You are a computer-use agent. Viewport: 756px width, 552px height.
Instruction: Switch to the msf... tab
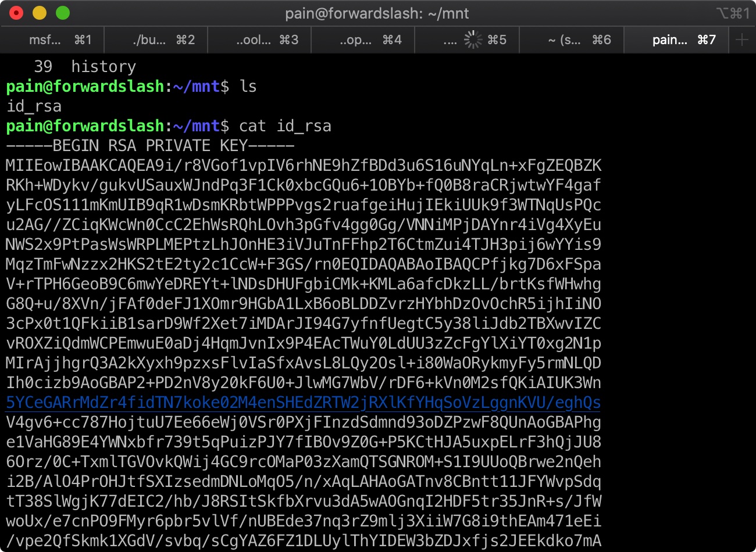click(52, 40)
